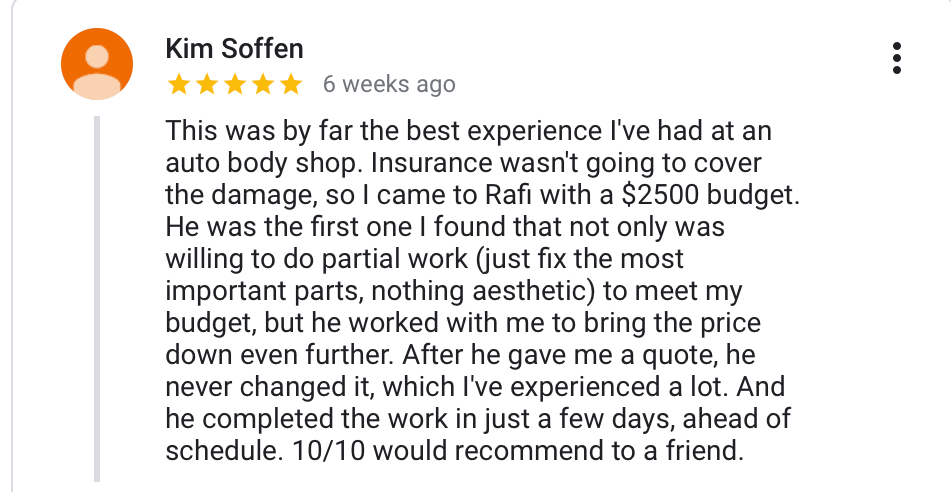Click the second star in the rating
951x492 pixels.
pos(207,84)
